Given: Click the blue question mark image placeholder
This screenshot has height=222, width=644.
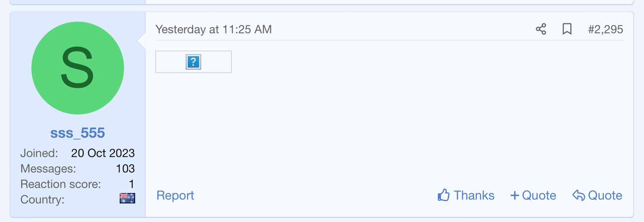Looking at the screenshot, I should click(x=193, y=62).
